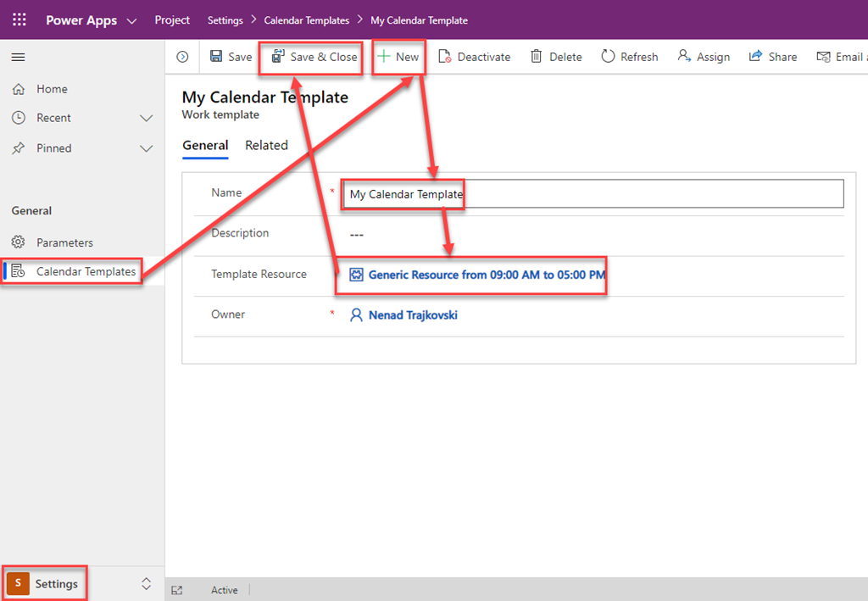
Task: Open the Generic Resource template link
Action: [x=487, y=275]
